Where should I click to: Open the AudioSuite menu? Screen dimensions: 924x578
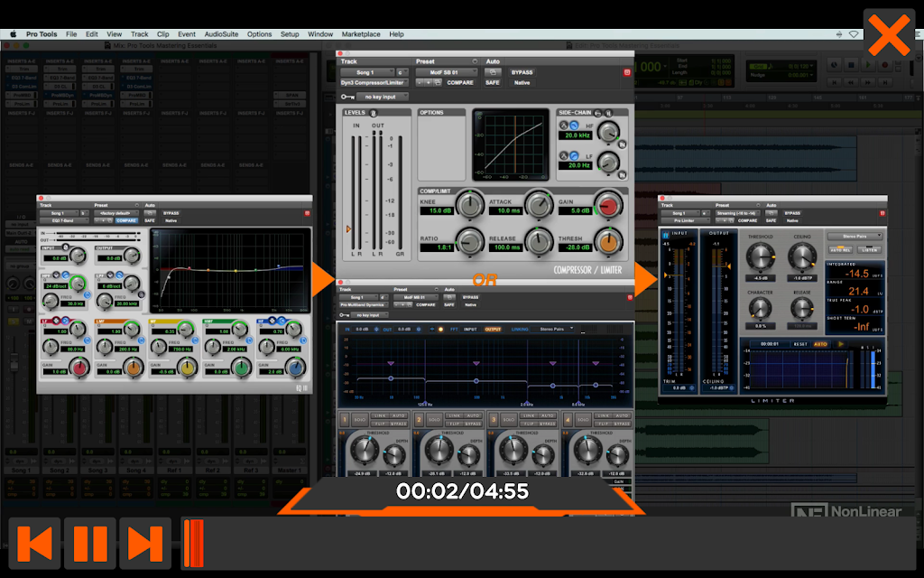[x=221, y=34]
